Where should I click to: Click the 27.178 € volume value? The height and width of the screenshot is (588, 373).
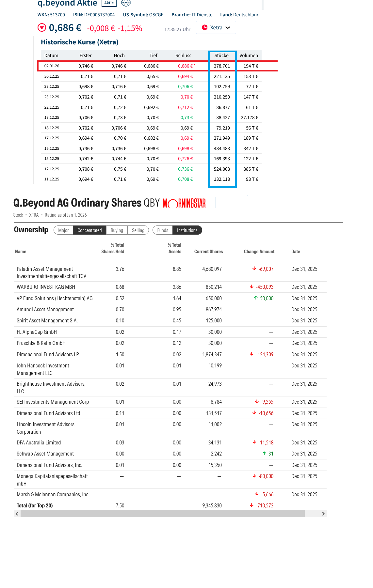250,117
